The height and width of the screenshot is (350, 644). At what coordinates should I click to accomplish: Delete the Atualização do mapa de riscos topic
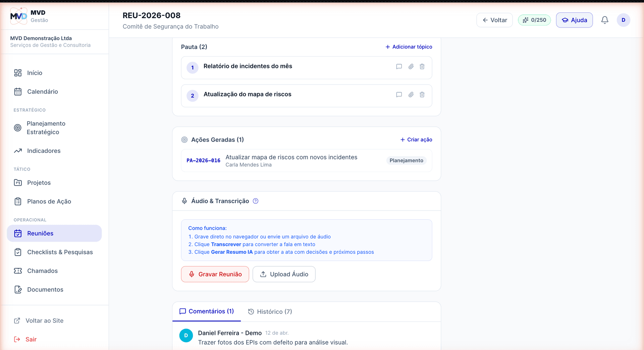click(x=422, y=95)
